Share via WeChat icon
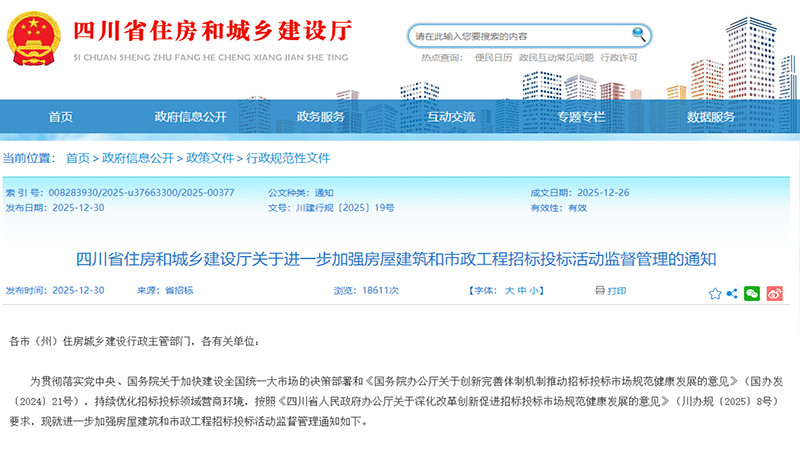Image resolution: width=800 pixels, height=450 pixels. pos(752,293)
